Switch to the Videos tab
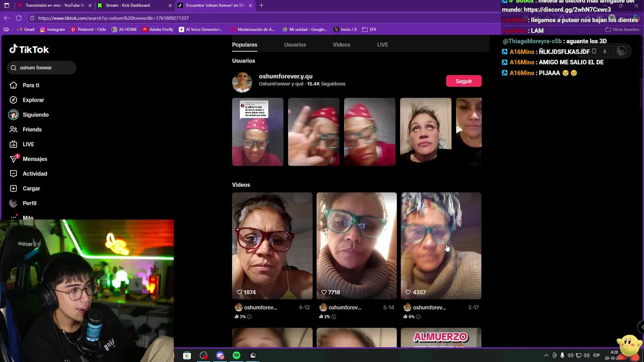 click(x=341, y=45)
